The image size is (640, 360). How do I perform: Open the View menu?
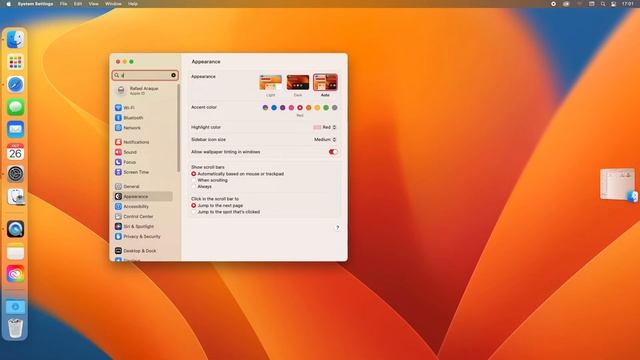click(93, 4)
